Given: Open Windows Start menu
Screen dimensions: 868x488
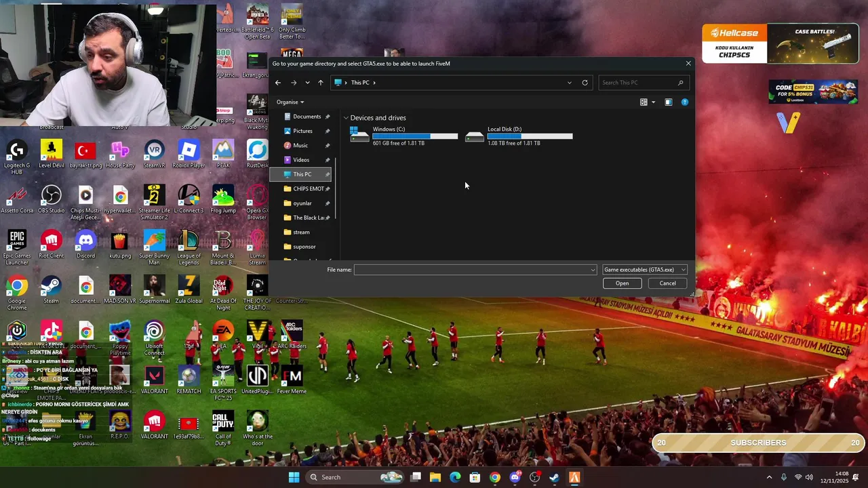Looking at the screenshot, I should [294, 477].
